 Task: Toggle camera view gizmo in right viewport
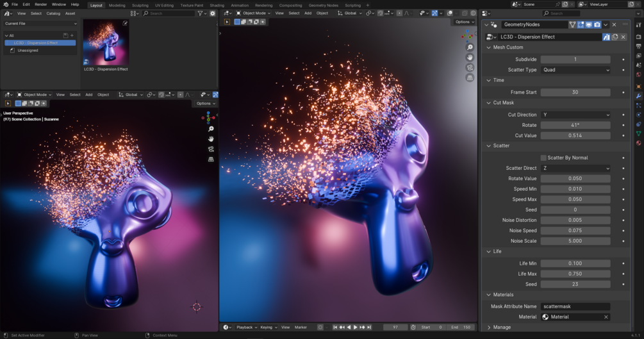tap(470, 67)
